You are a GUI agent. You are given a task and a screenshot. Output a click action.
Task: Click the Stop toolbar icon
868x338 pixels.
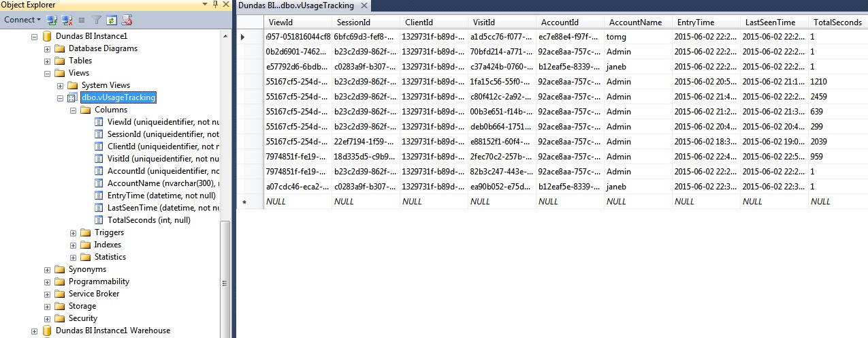(82, 20)
